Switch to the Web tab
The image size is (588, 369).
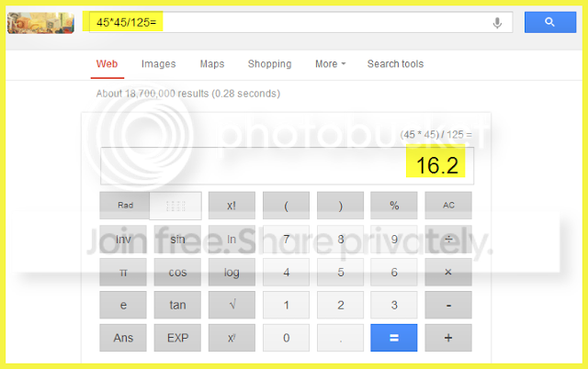tap(107, 64)
